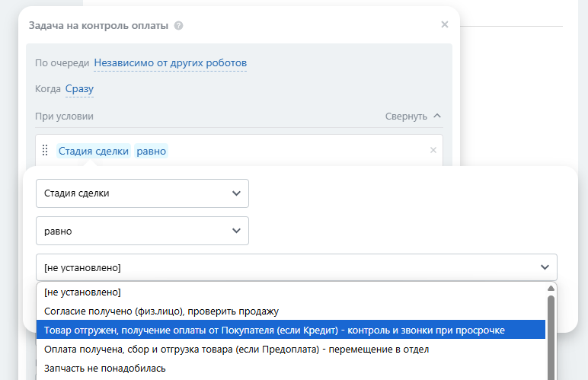Viewport: 588px width, 380px height.
Task: Click the Свернуть collapse text
Action: [x=406, y=117]
